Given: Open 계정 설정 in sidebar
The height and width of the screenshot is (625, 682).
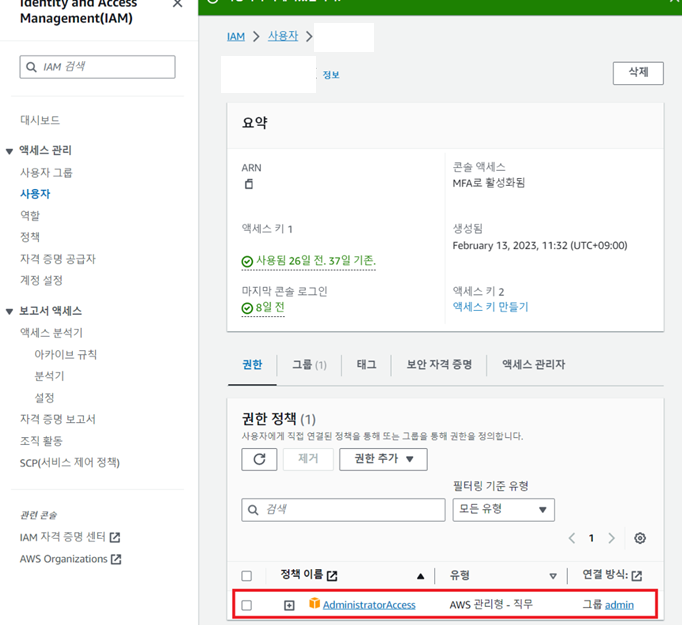Looking at the screenshot, I should pyautogui.click(x=41, y=280).
